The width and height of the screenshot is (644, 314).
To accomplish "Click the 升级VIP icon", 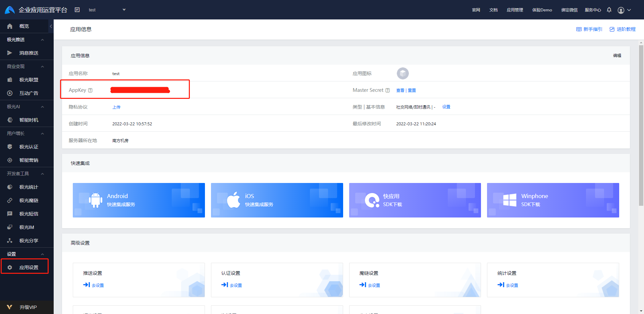I will pyautogui.click(x=9, y=307).
